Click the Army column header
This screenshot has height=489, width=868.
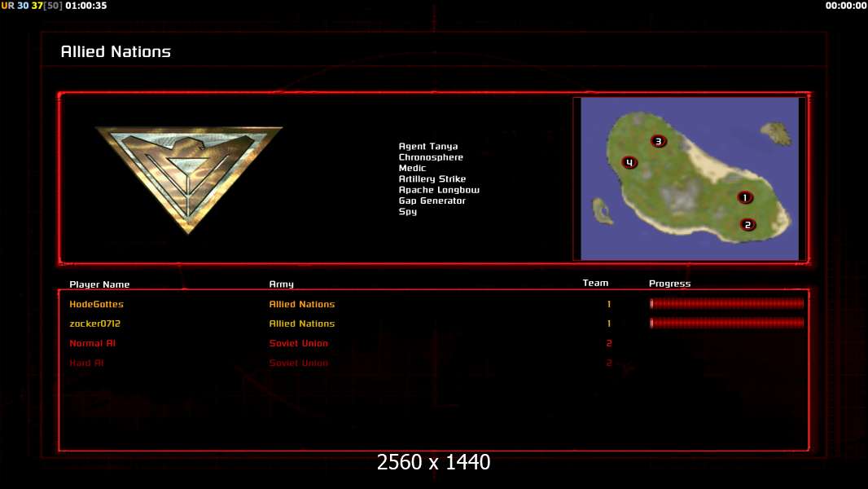(281, 284)
